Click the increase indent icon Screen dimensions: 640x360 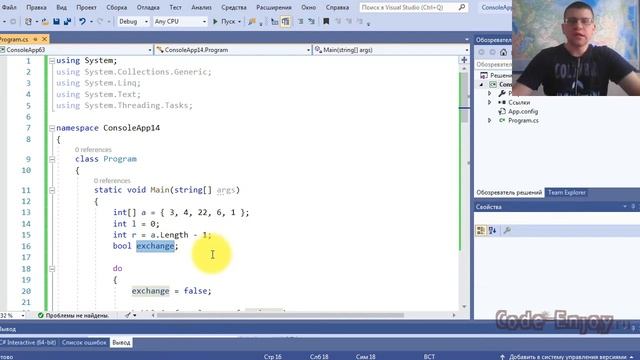point(311,21)
